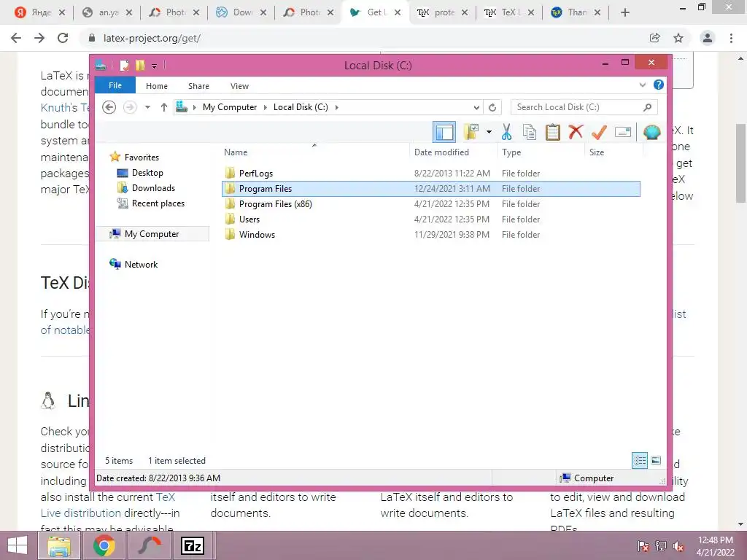Click the Chrome page vertical scrollbar thumb

coord(741,163)
